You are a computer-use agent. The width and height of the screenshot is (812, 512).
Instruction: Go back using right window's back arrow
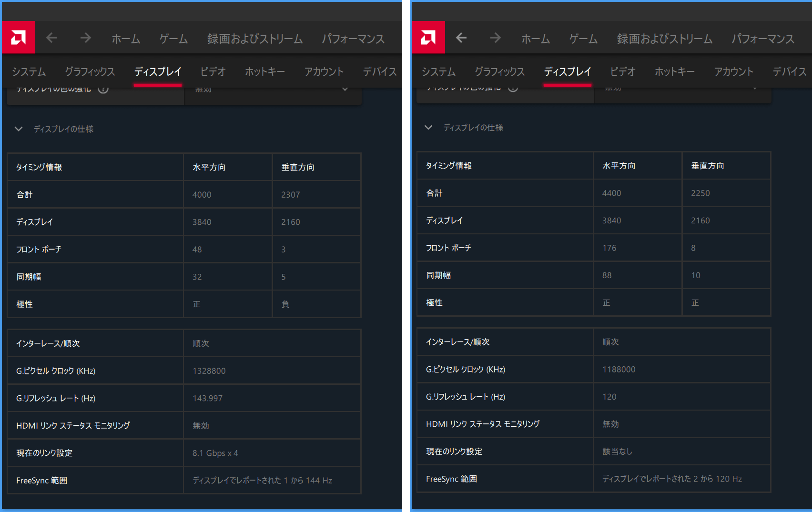click(x=461, y=38)
